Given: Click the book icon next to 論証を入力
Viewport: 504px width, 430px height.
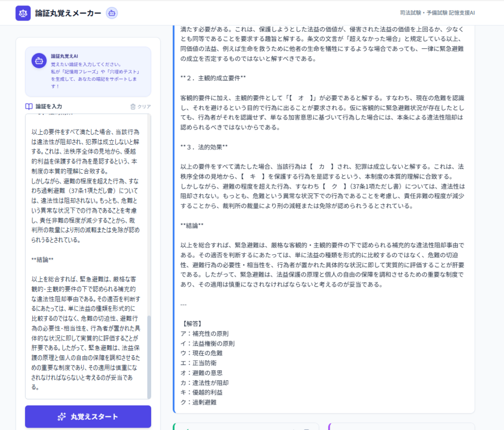Looking at the screenshot, I should click(29, 106).
